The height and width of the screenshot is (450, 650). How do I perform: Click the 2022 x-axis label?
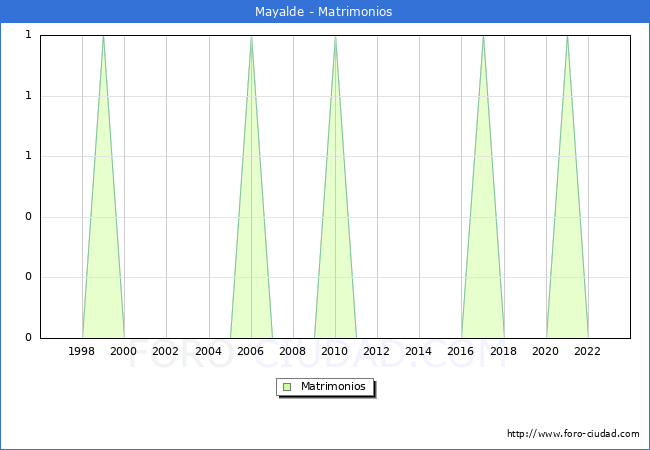click(x=588, y=351)
